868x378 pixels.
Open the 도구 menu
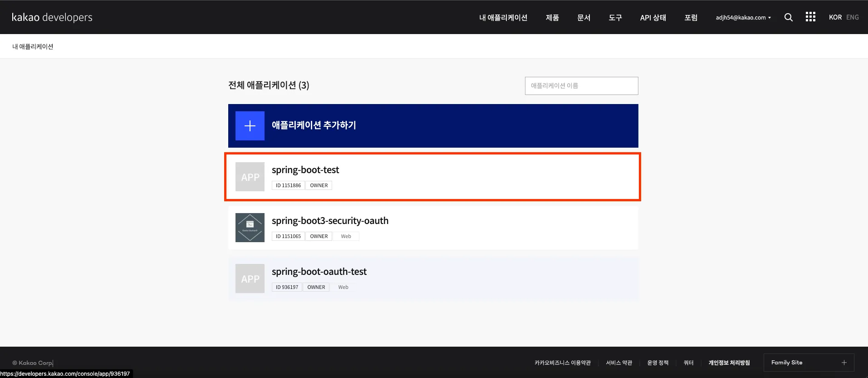tap(615, 18)
